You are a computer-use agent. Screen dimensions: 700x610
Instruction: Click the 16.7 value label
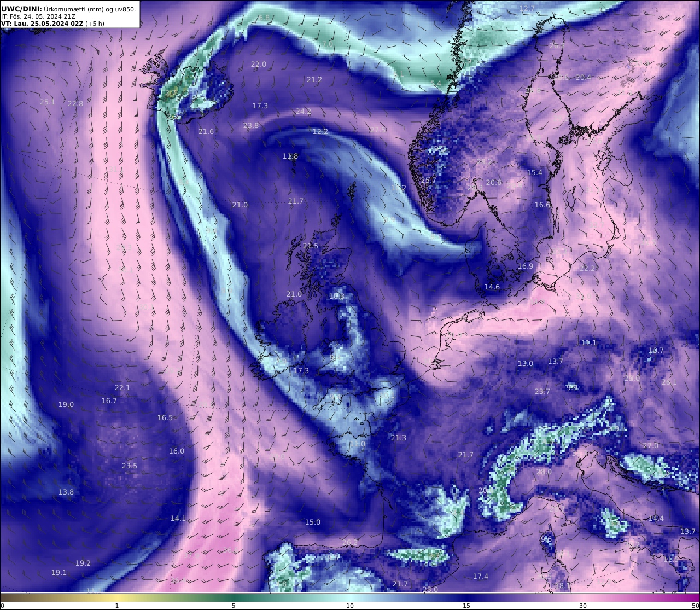(109, 400)
